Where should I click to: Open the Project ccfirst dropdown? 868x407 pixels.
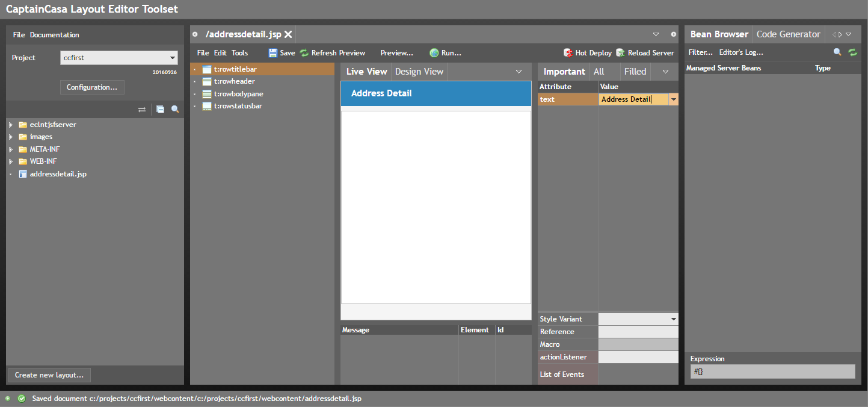point(173,58)
